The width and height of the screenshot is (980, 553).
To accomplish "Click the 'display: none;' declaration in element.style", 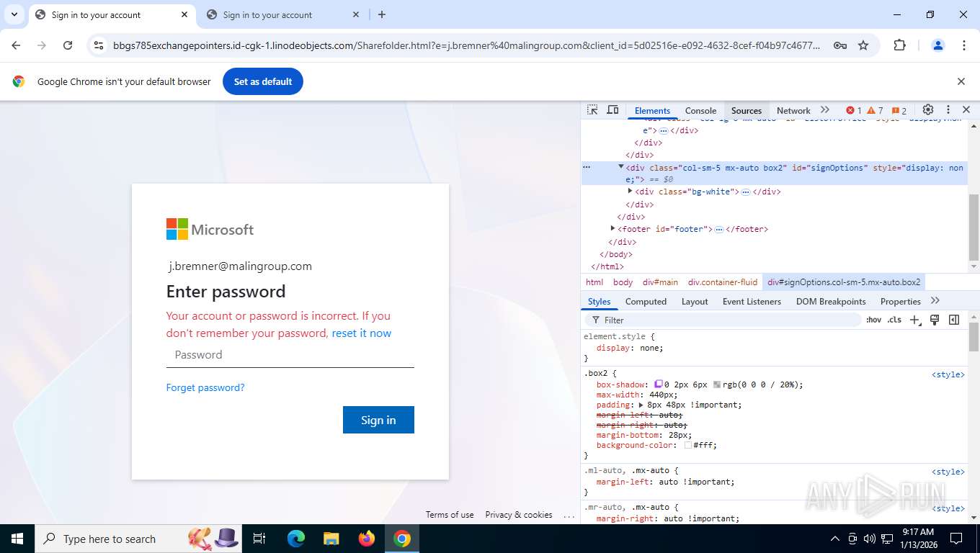I will pos(629,348).
